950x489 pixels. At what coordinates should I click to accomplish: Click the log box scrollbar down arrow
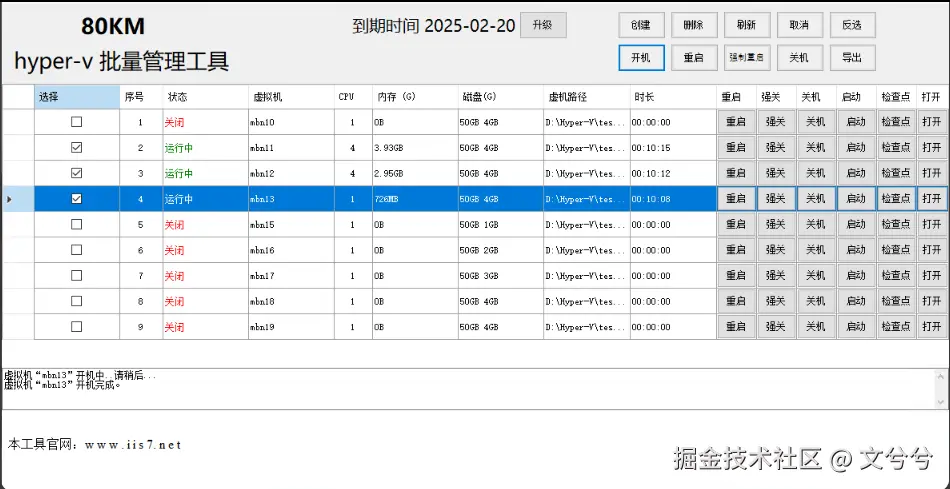point(942,402)
